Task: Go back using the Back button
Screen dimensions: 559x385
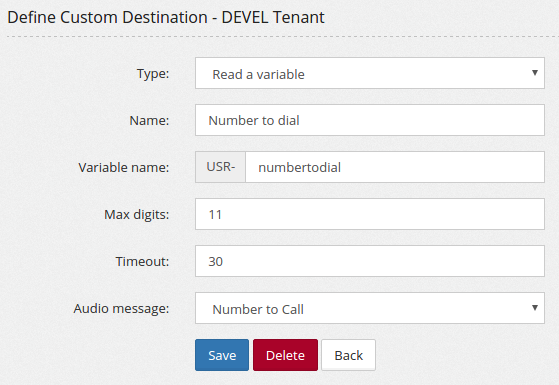Action: point(348,355)
